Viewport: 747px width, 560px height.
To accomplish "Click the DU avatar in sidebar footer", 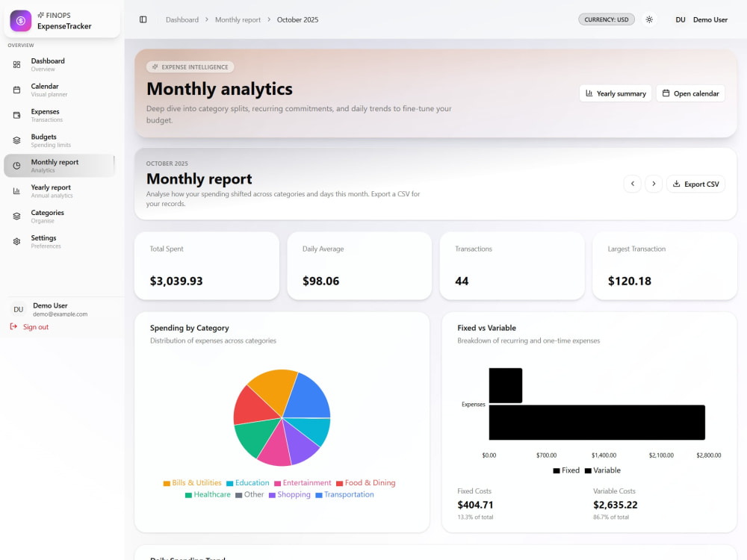I will 18,310.
